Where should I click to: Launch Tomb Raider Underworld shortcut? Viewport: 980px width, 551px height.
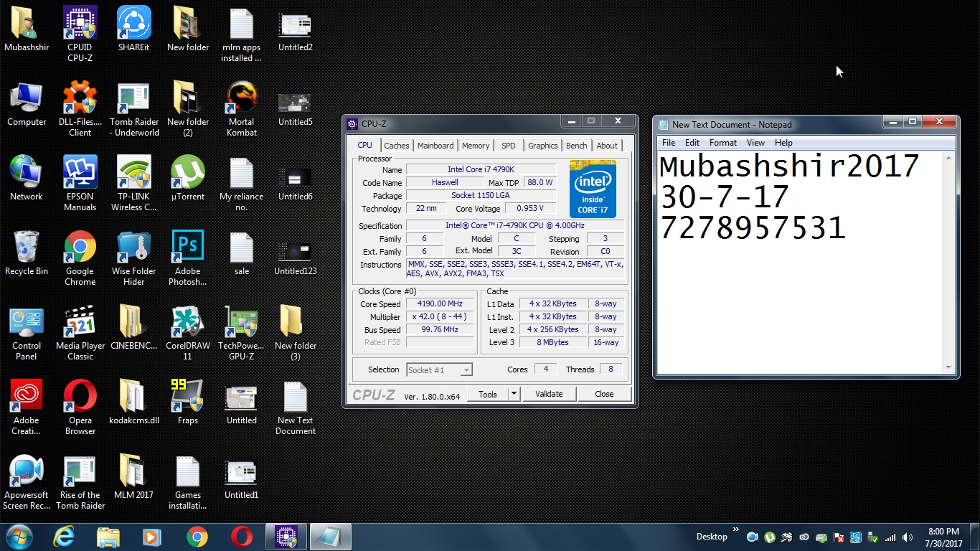(x=133, y=108)
